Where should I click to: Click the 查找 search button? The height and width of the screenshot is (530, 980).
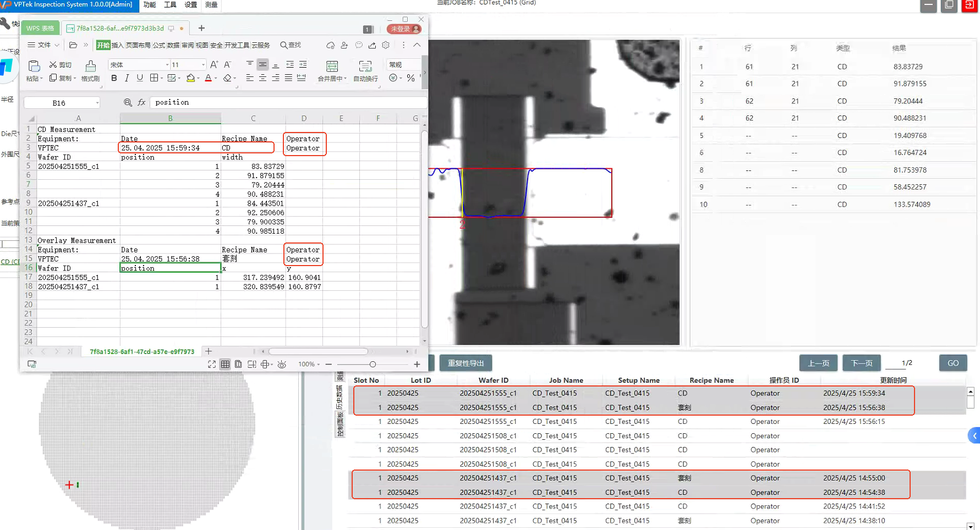[291, 45]
